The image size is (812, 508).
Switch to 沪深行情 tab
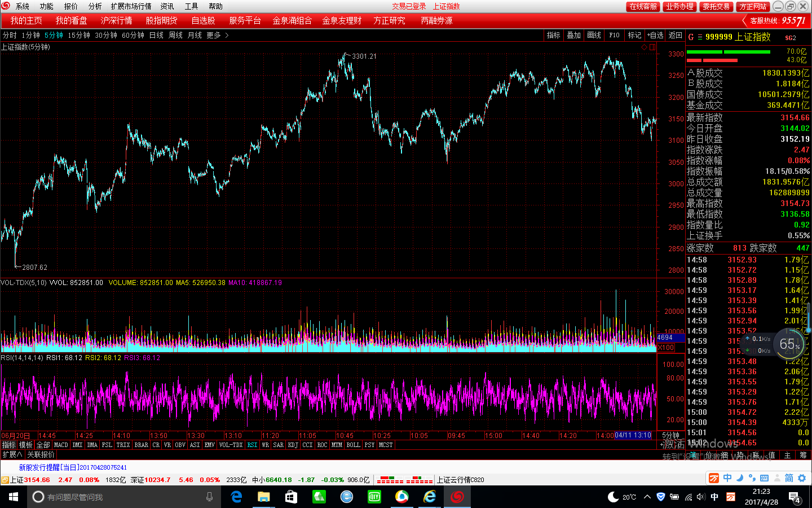coord(117,20)
